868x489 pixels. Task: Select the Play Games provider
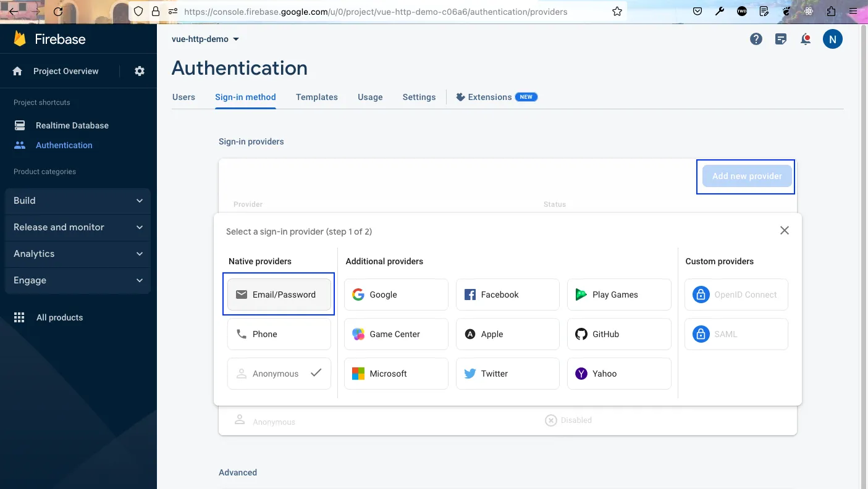point(619,295)
